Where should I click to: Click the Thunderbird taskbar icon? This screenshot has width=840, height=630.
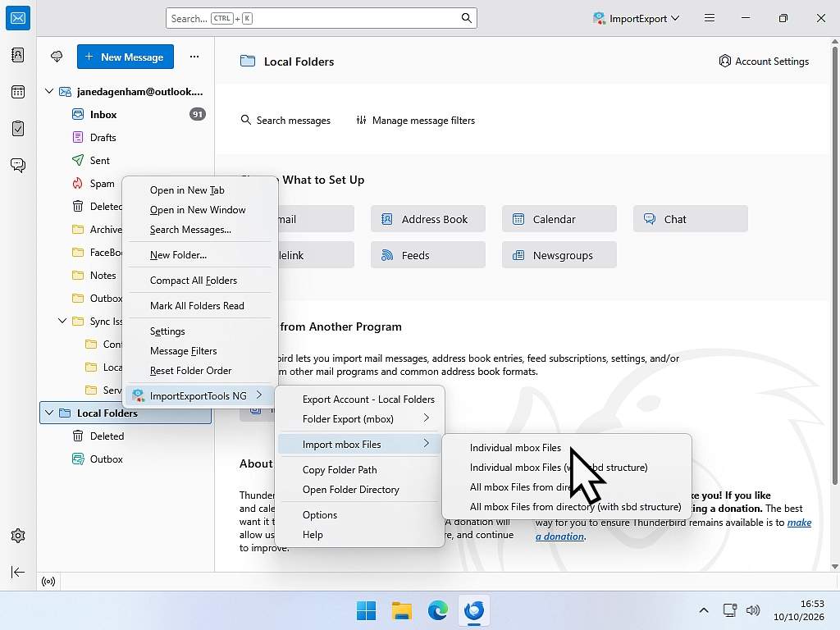click(x=474, y=610)
